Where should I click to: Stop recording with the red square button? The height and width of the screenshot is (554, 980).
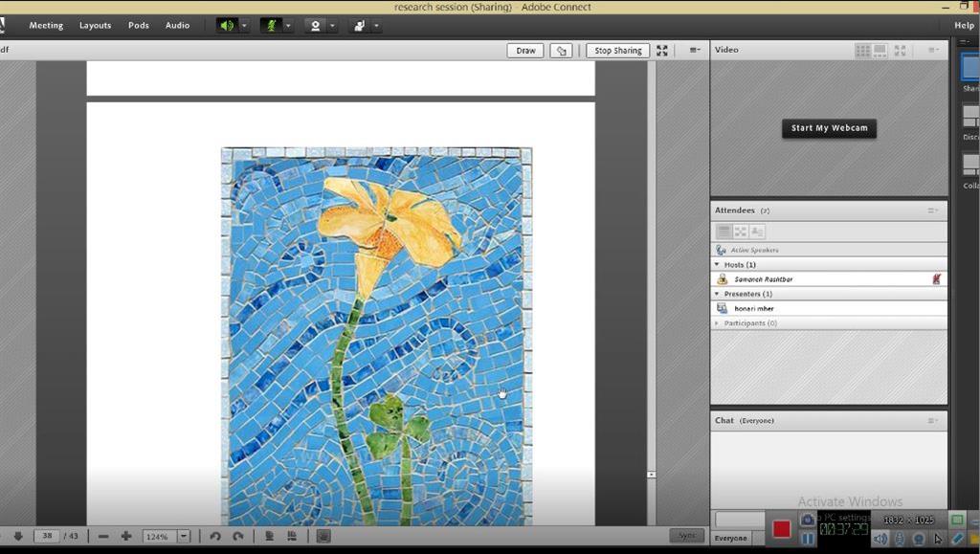[x=781, y=529]
